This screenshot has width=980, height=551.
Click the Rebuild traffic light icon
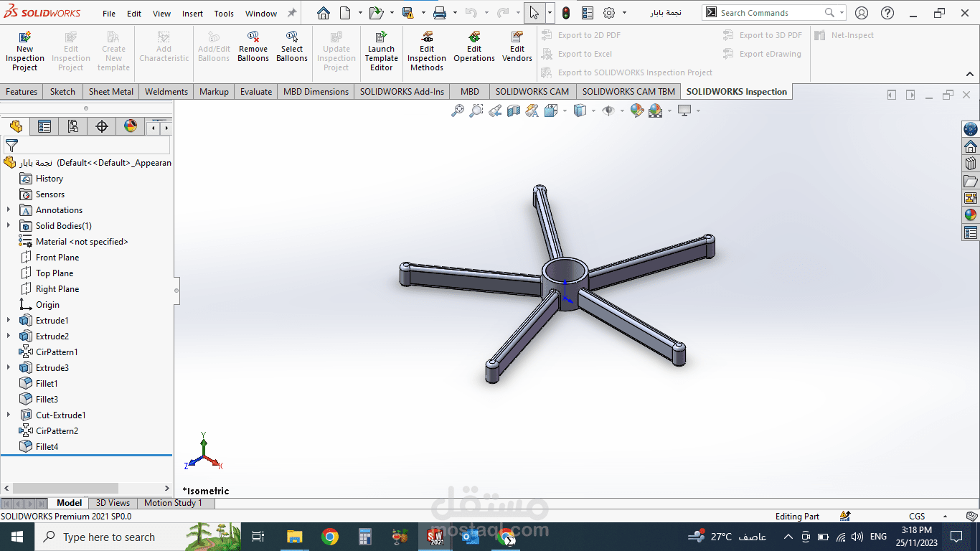click(566, 13)
